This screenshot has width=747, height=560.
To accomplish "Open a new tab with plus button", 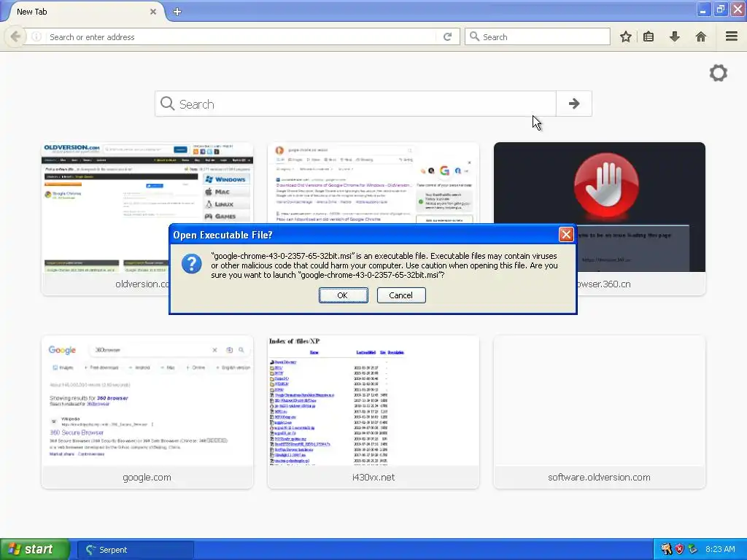I will [177, 12].
